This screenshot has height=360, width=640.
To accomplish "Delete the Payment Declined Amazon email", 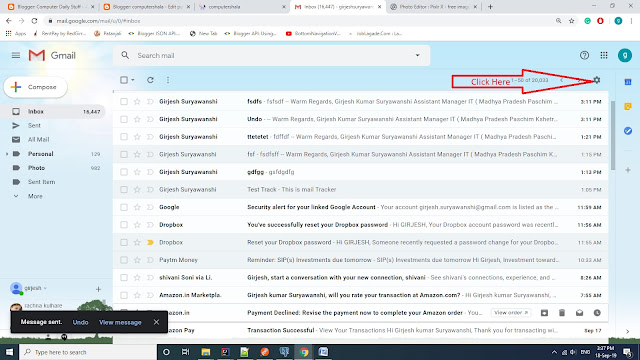I will pos(562,313).
